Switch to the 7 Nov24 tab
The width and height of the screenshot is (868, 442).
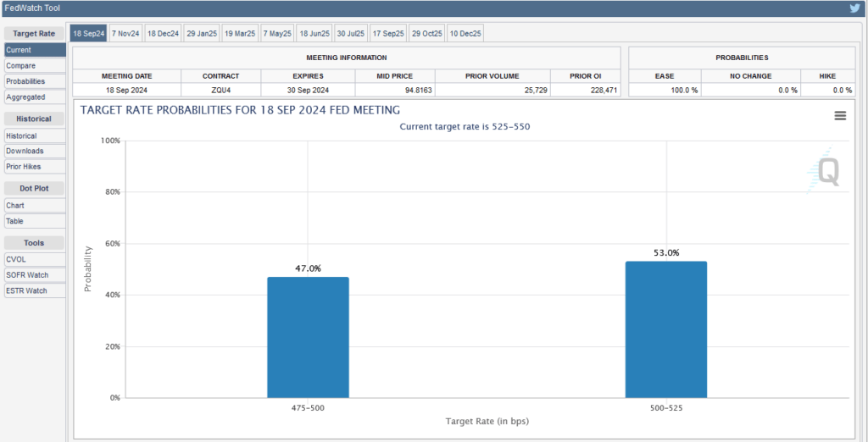tap(125, 34)
